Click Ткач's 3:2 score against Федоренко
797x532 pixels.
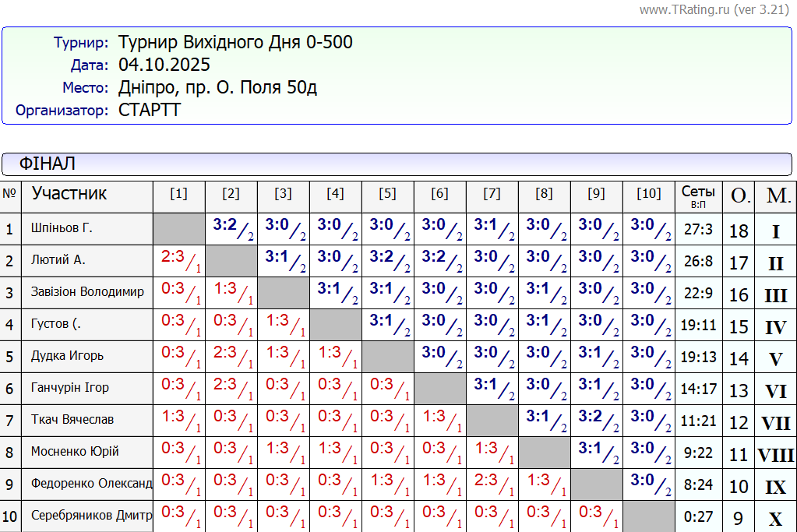[591, 417]
